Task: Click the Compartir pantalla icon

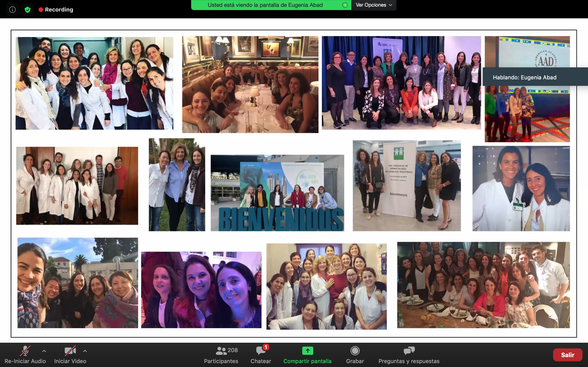Action: click(x=307, y=351)
